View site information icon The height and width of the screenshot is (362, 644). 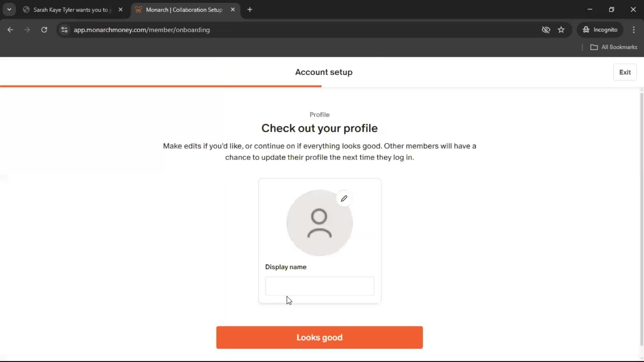tap(64, 30)
